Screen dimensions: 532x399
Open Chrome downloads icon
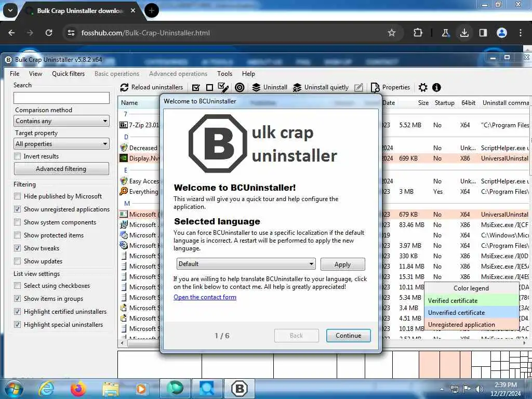464,33
